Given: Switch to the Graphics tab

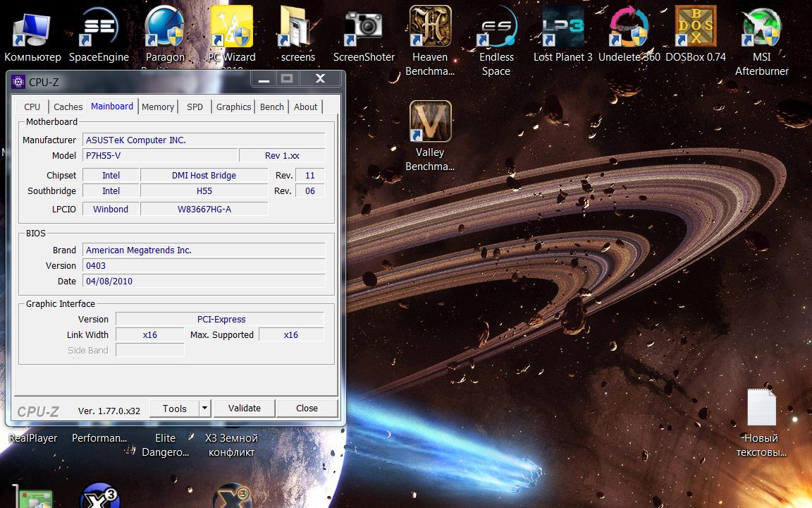Looking at the screenshot, I should point(233,107).
